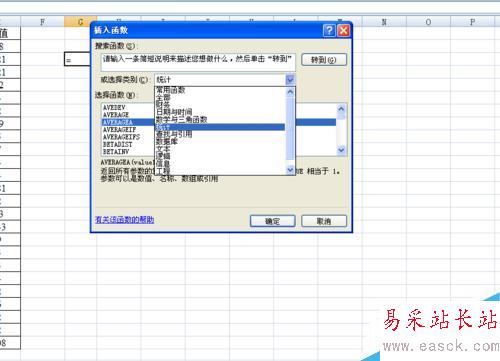Image resolution: width=500 pixels, height=361 pixels.
Task: Click the 转到(G) button
Action: (324, 60)
